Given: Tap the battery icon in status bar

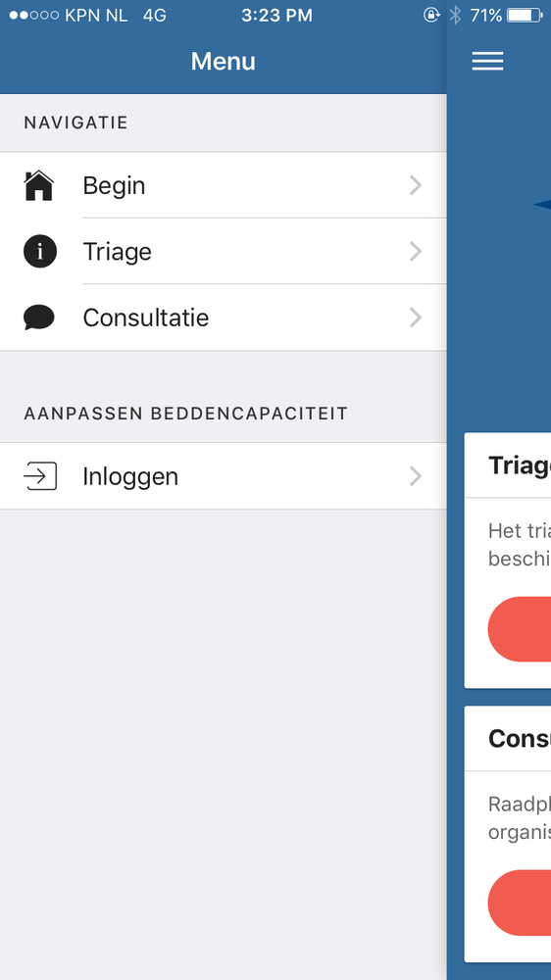Looking at the screenshot, I should pos(525,15).
